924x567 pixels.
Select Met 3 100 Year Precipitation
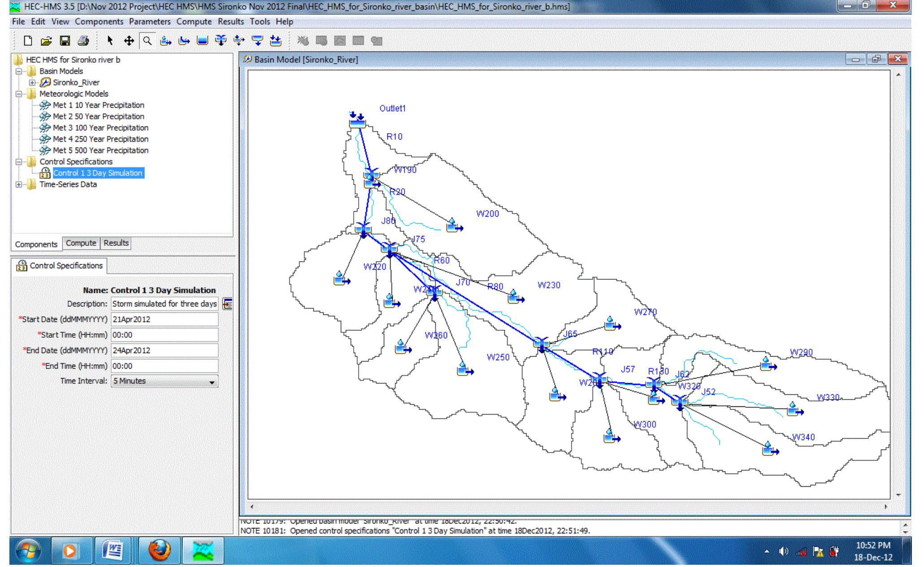point(100,128)
